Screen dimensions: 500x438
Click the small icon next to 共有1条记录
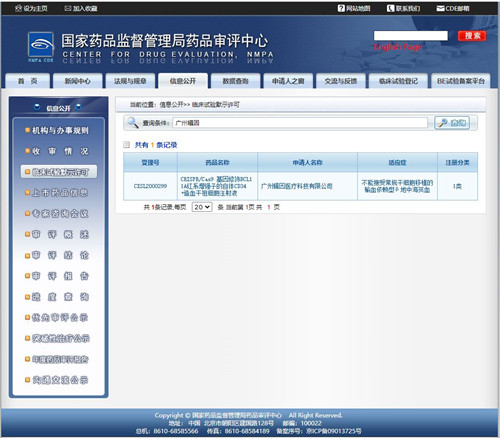coord(126,144)
